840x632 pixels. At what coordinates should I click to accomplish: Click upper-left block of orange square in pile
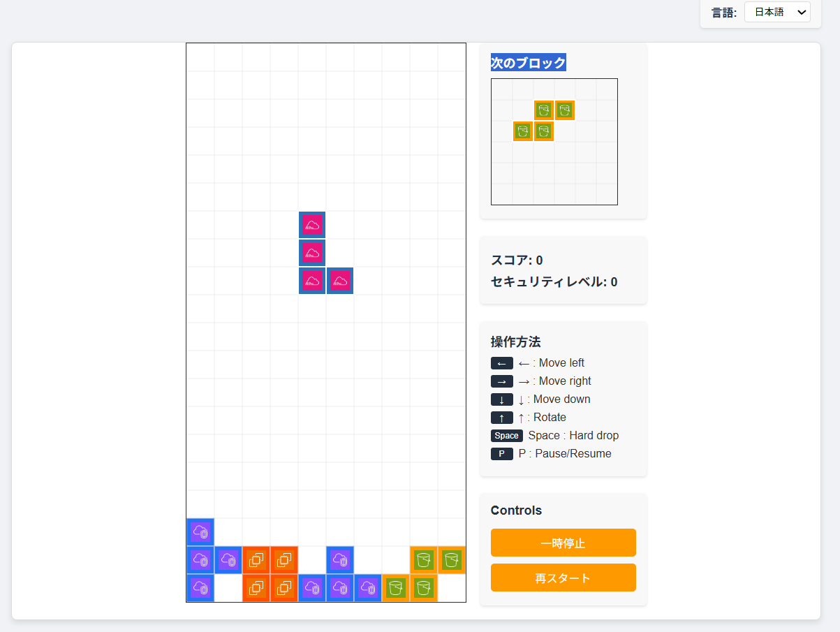pyautogui.click(x=256, y=560)
